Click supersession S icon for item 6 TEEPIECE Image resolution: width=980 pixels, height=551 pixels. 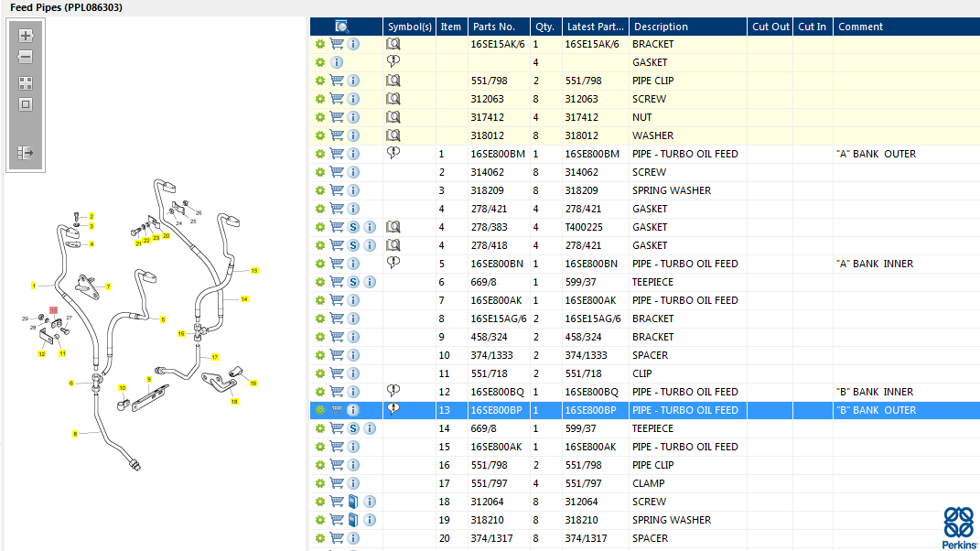click(x=353, y=282)
